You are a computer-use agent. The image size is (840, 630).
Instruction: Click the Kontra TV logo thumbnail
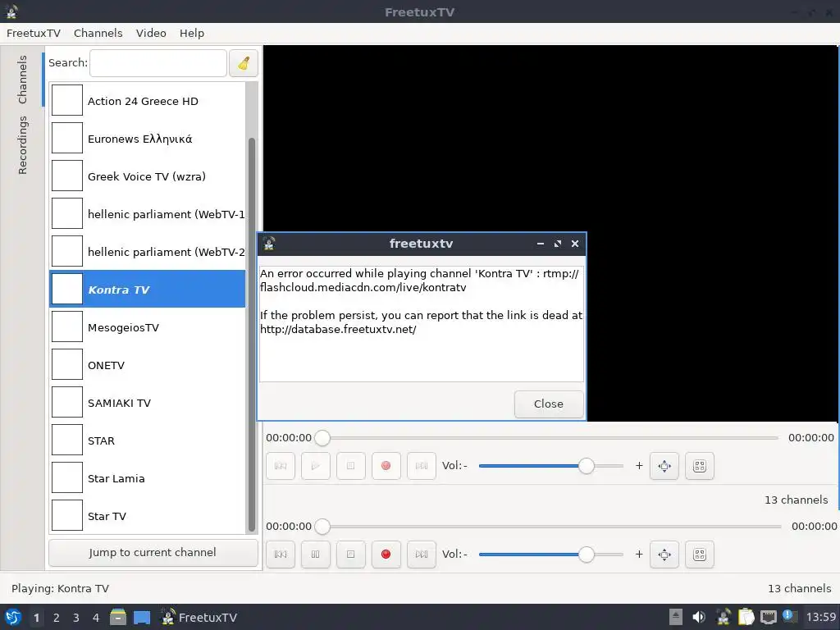click(67, 290)
